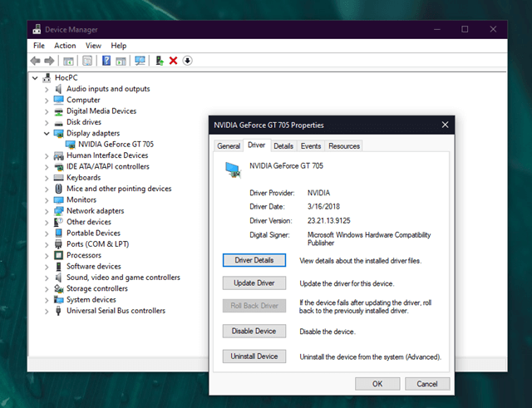Select Mice and other pointing devices

119,189
